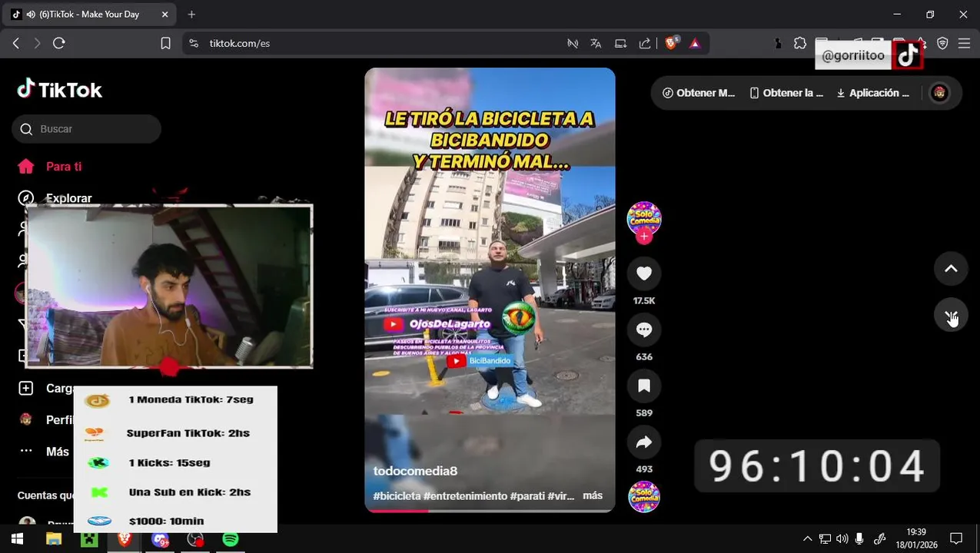Click the tiktok.com/es address bar
The image size is (980, 553).
point(240,43)
